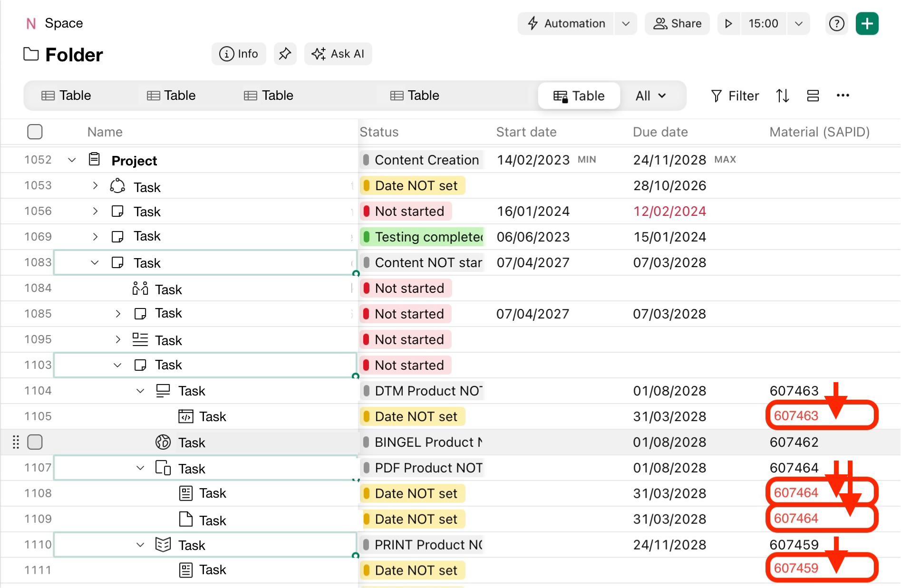Screen dimensions: 901x588
Task: Open the Ask AI button
Action: (338, 54)
